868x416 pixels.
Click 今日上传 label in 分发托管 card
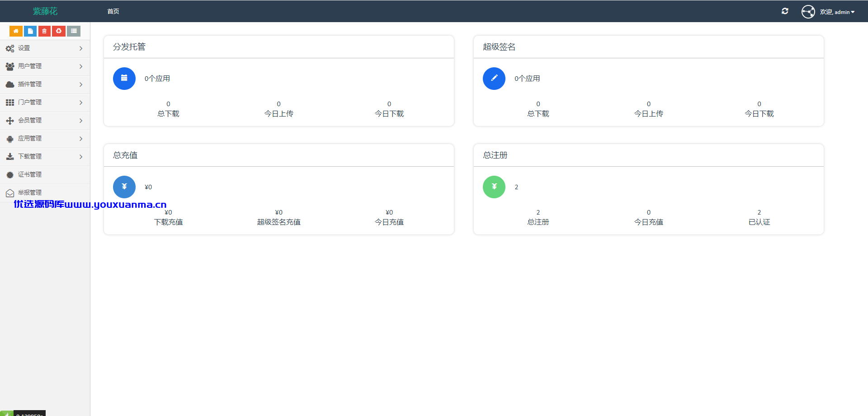point(279,114)
